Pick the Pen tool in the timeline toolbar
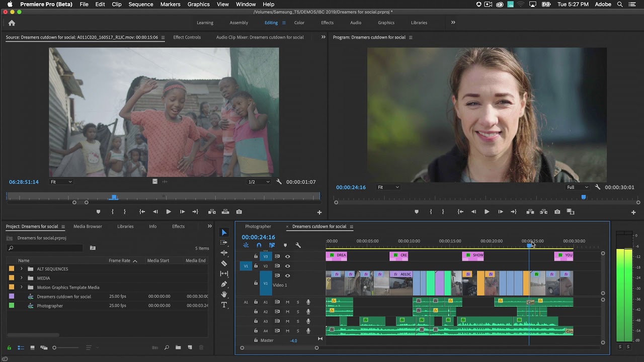 [224, 283]
